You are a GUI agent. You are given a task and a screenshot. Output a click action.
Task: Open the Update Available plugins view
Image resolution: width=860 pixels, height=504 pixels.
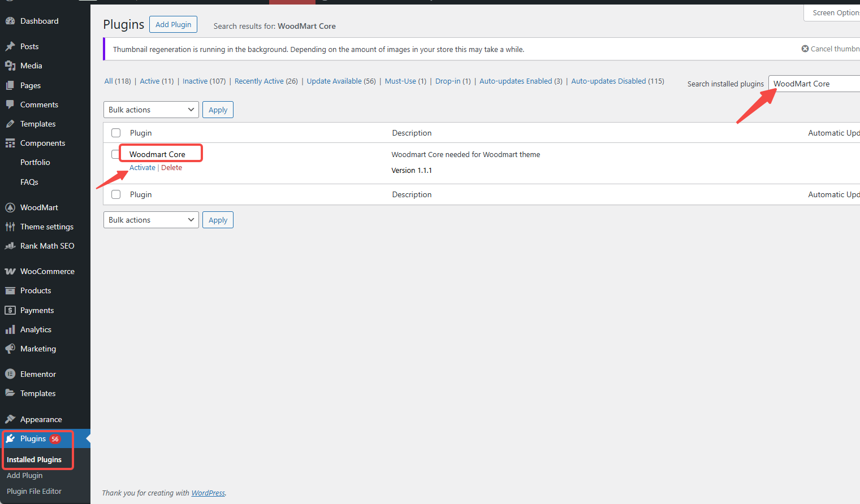334,81
